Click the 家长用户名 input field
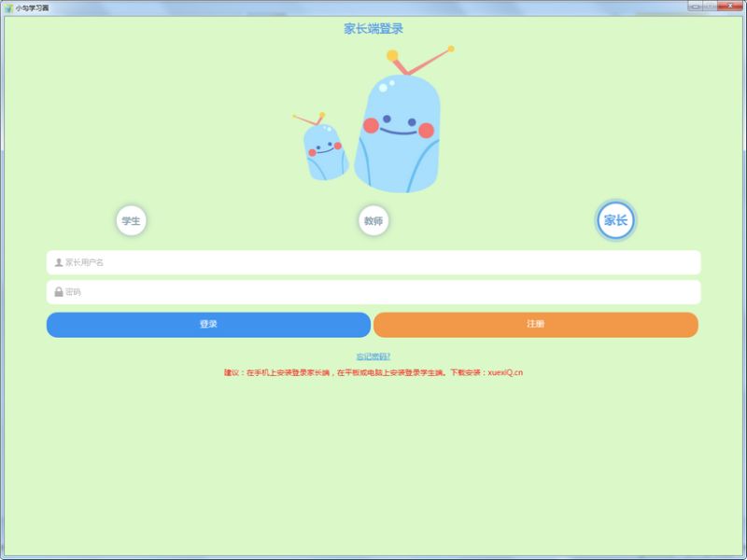The image size is (747, 560). (x=373, y=262)
